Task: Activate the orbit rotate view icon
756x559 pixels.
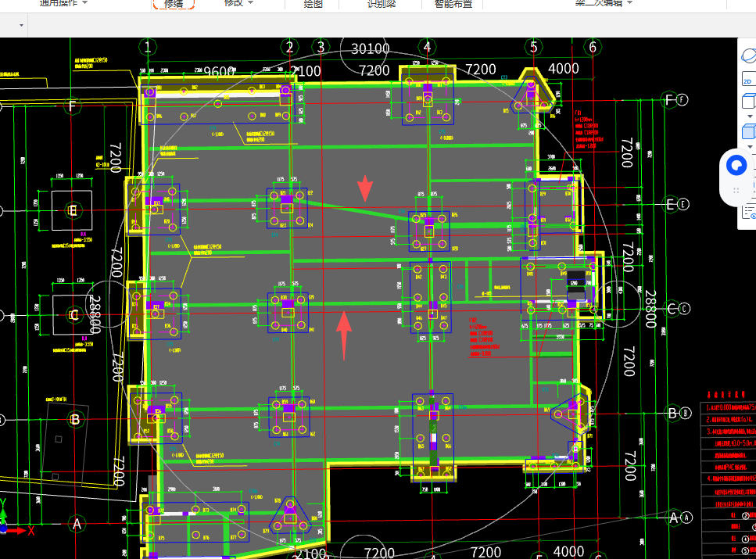Action: 749,56
